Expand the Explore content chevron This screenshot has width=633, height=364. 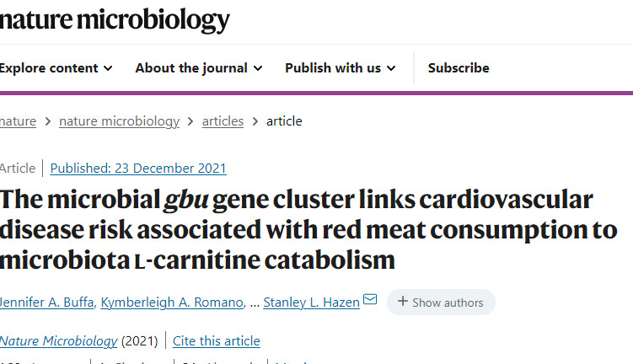[108, 68]
